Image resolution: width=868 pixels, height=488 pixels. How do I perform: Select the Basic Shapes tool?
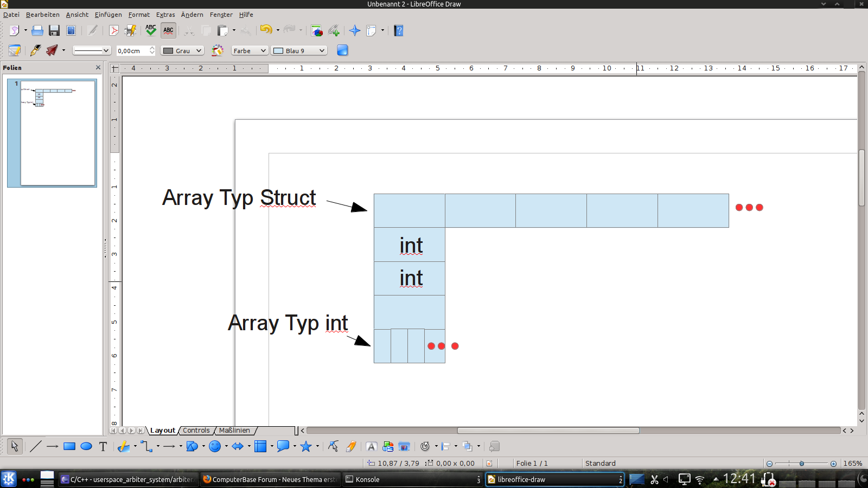point(192,446)
